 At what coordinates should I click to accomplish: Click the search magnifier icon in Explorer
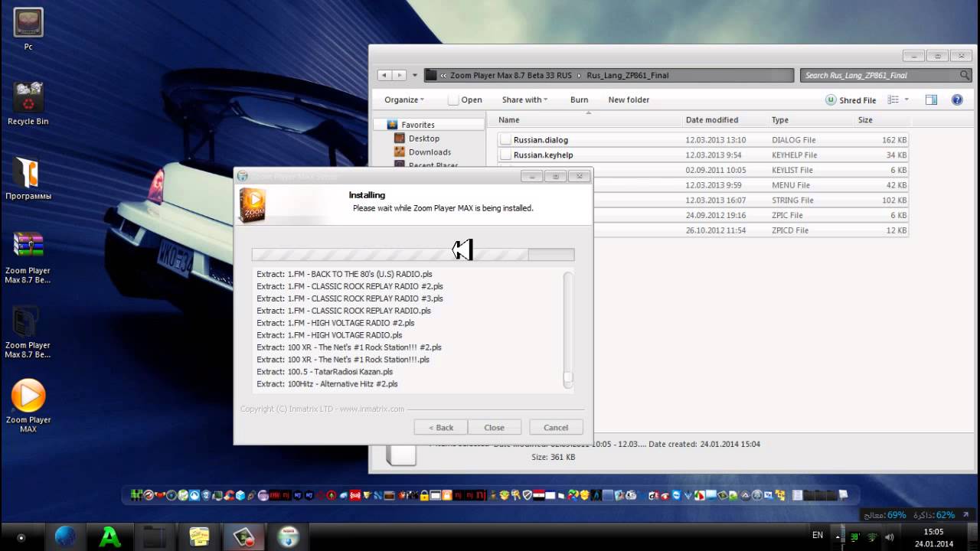pos(965,75)
